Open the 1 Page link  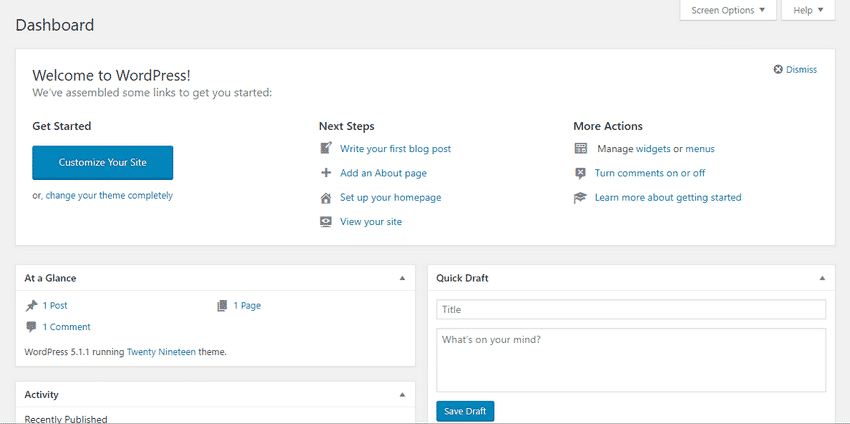click(x=247, y=306)
